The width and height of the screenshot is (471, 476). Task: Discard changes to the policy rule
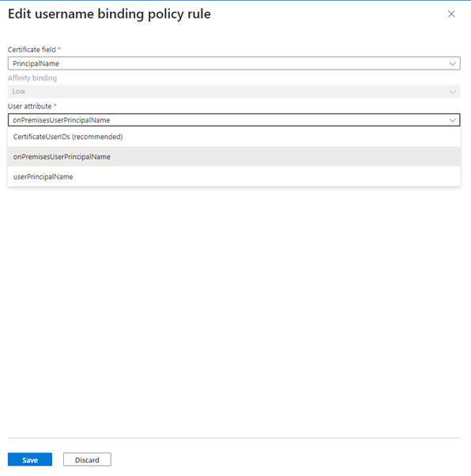[87, 459]
